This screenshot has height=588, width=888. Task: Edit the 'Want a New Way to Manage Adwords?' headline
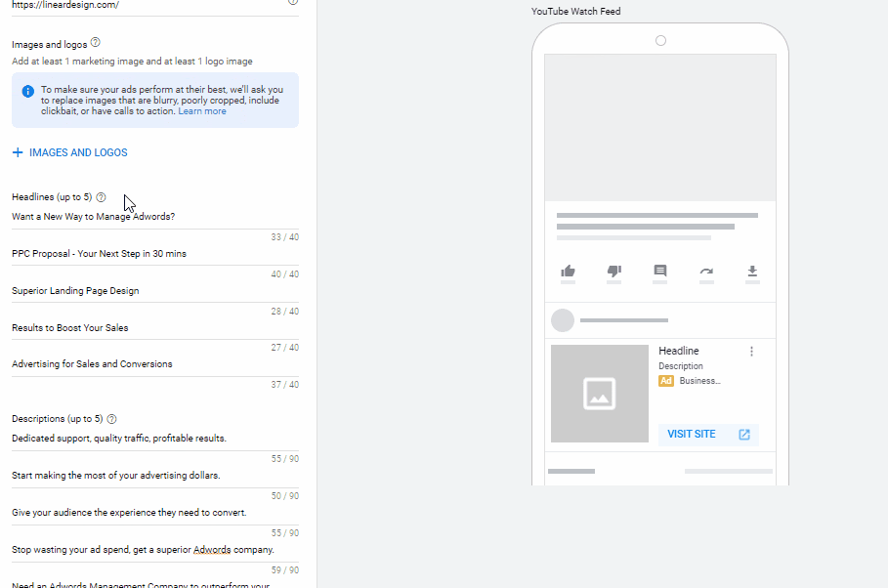[147, 217]
